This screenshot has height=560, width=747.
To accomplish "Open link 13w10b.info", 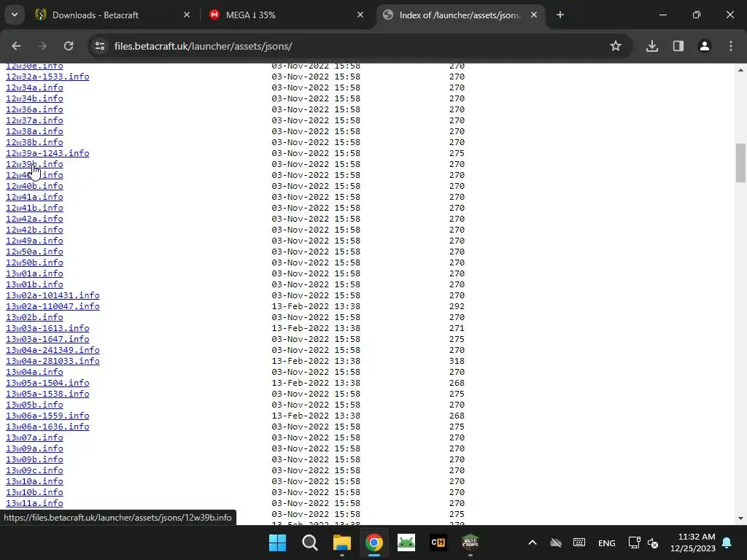I will [34, 492].
